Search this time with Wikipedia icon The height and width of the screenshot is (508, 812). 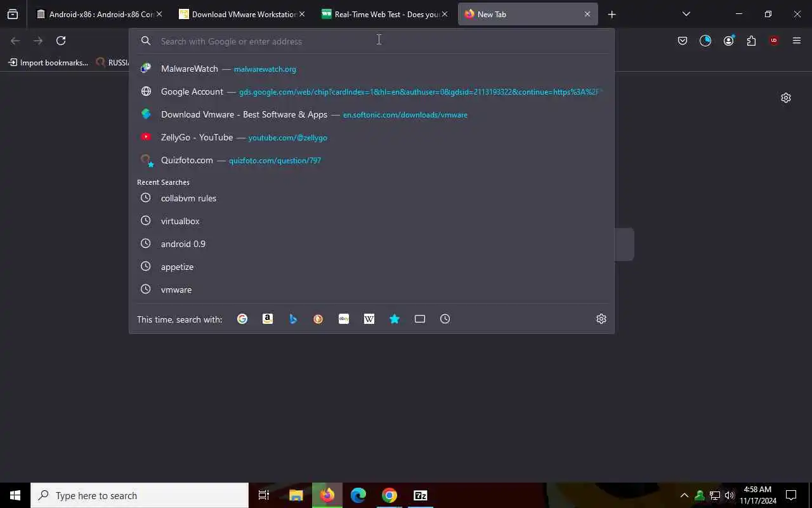coord(369,319)
